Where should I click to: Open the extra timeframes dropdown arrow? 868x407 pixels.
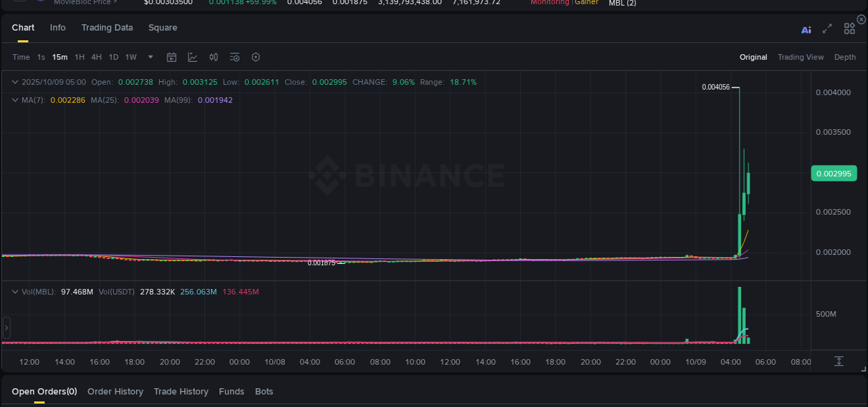150,57
